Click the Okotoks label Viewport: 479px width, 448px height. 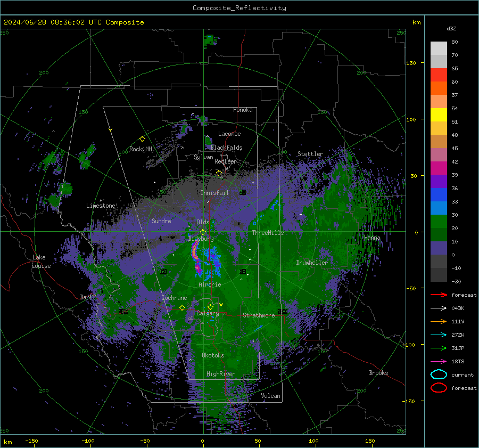(213, 355)
